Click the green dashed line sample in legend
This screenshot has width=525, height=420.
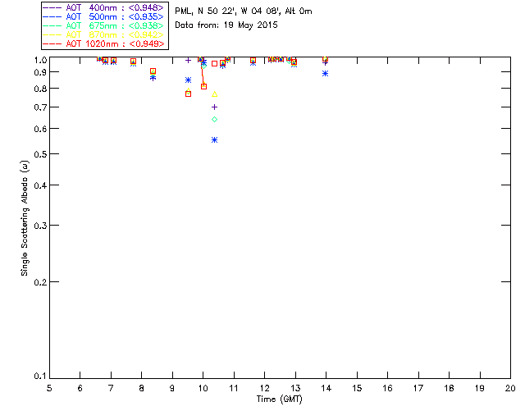(x=52, y=25)
